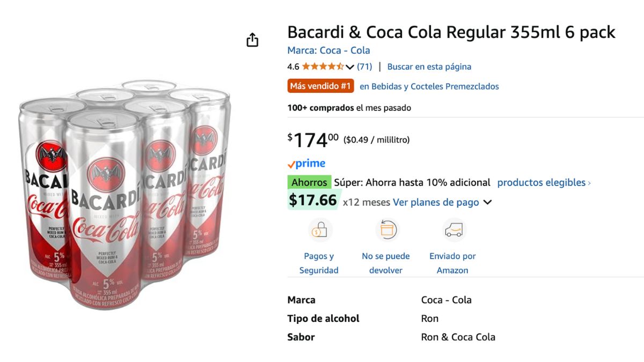The image size is (644, 362).
Task: Open the 71 reviews count link
Action: (364, 67)
